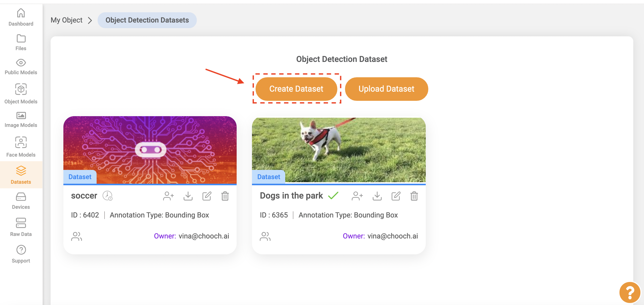Open the Dashboard sidebar item
This screenshot has height=305, width=644.
click(x=21, y=17)
